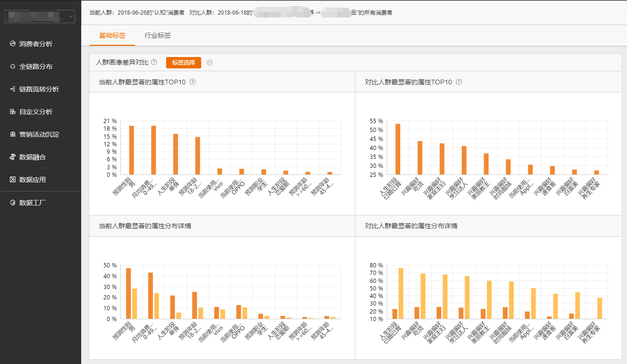Click the 数据融合 sidebar icon
The height and width of the screenshot is (364, 627).
pos(13,157)
